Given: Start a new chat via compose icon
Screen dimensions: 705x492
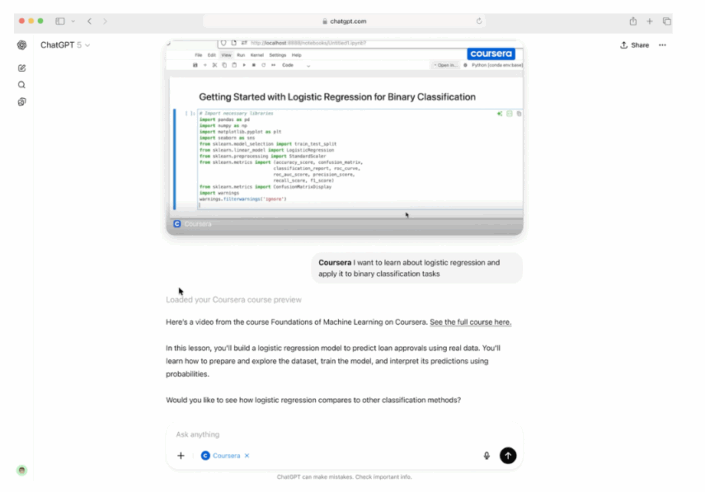Looking at the screenshot, I should pos(22,68).
